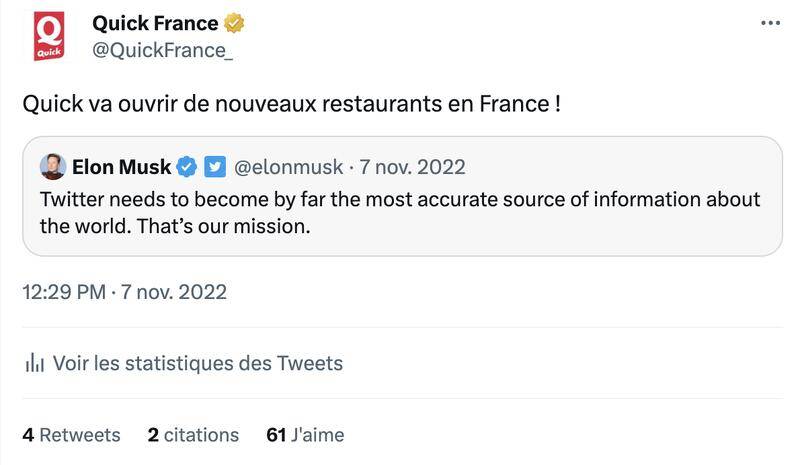This screenshot has width=800, height=465.
Task: View the 2 citations list
Action: tap(193, 435)
